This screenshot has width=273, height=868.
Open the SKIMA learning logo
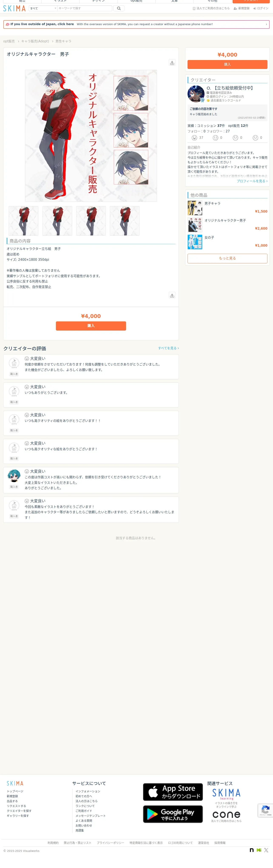click(x=226, y=794)
